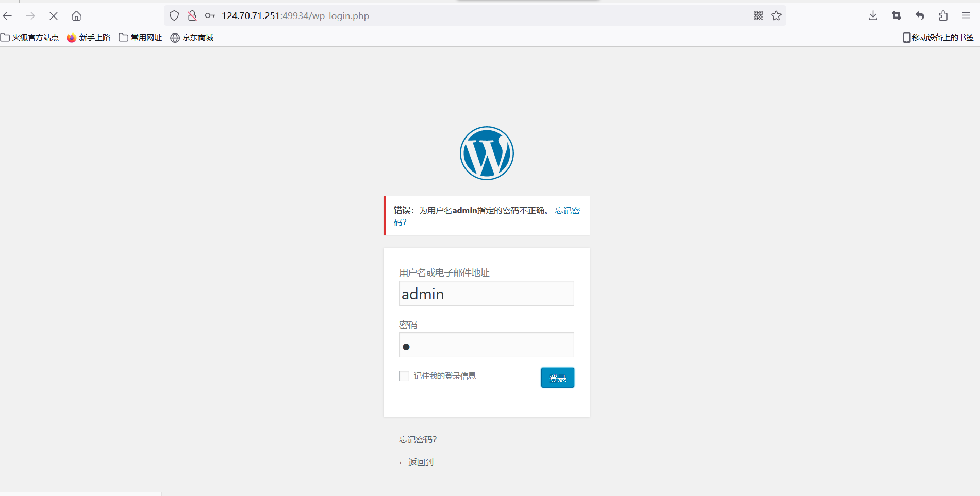The height and width of the screenshot is (496, 980).
Task: Click the username field containing admin
Action: click(486, 294)
